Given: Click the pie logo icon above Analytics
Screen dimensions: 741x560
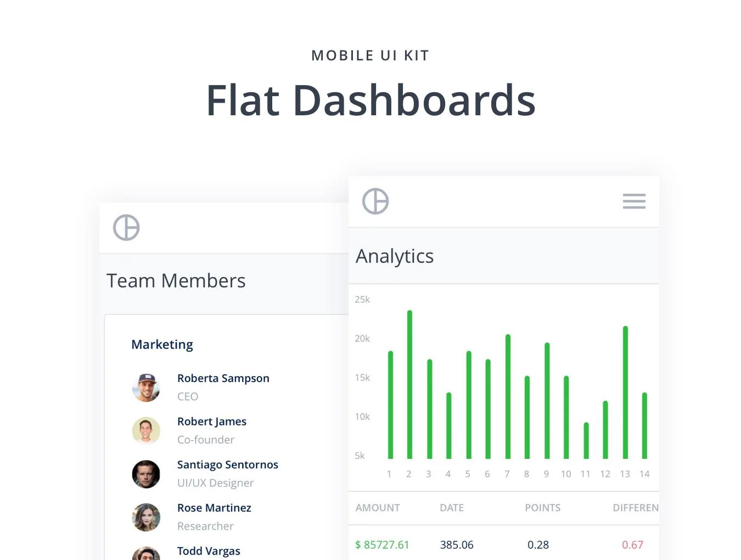Looking at the screenshot, I should [375, 201].
